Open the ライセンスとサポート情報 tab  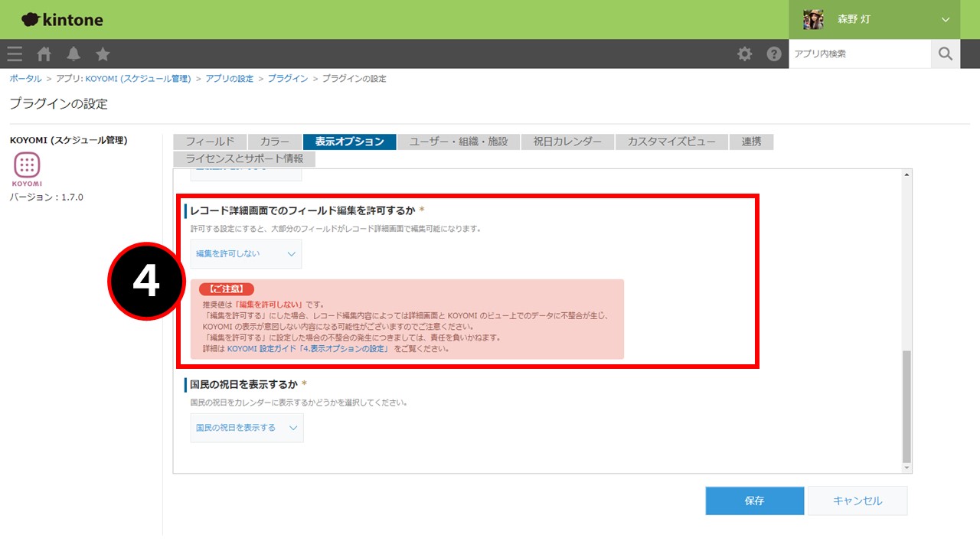pyautogui.click(x=244, y=158)
